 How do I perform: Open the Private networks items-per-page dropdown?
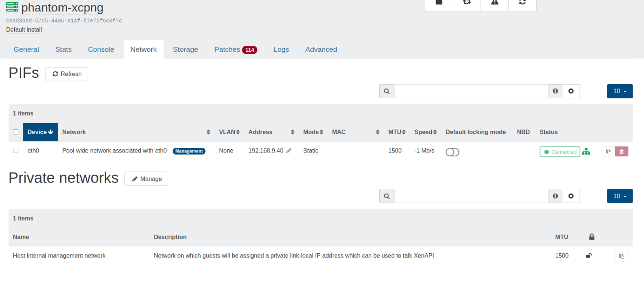620,196
